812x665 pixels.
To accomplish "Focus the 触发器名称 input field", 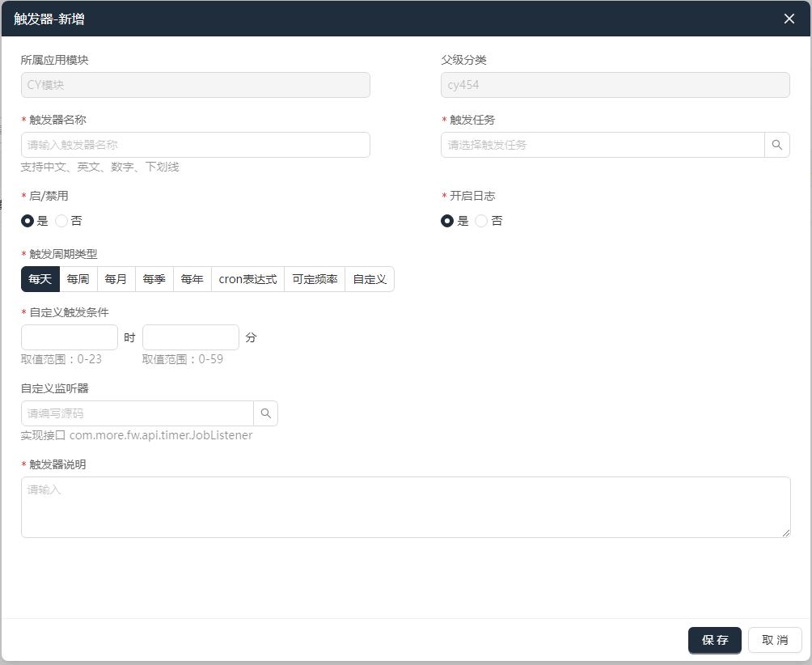I will 195,145.
